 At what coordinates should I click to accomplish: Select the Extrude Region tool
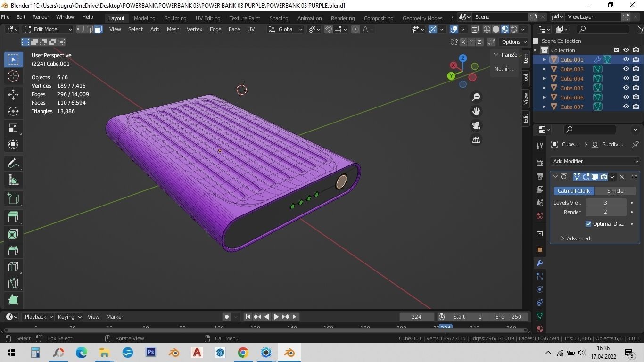(x=13, y=217)
